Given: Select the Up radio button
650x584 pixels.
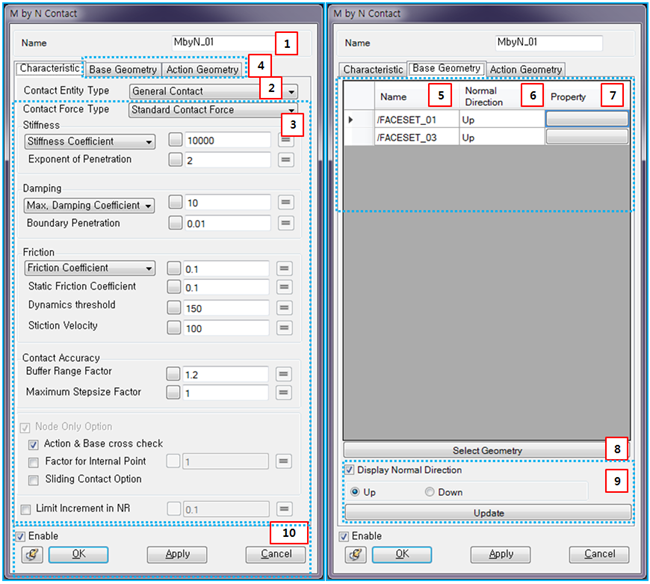Looking at the screenshot, I should pyautogui.click(x=355, y=492).
